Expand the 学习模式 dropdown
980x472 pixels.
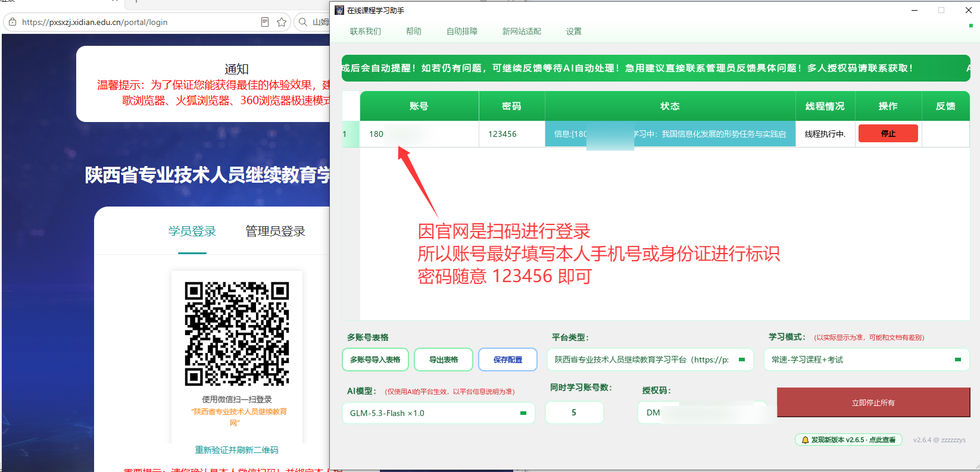click(867, 360)
